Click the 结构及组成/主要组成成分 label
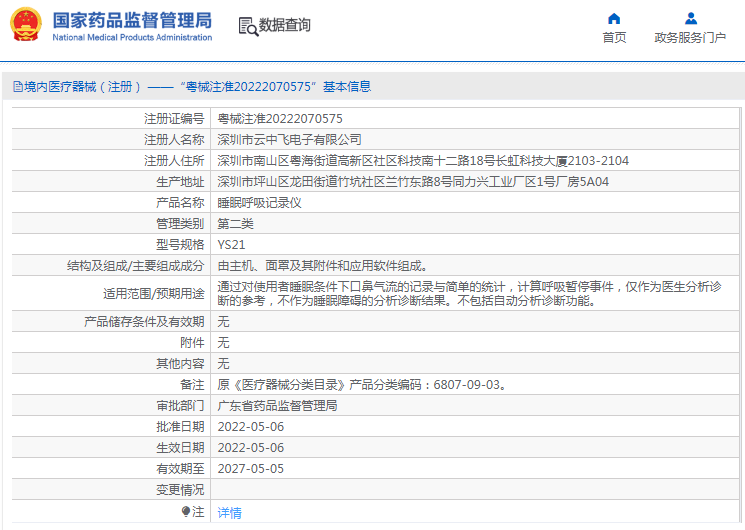The width and height of the screenshot is (745, 530). click(135, 266)
